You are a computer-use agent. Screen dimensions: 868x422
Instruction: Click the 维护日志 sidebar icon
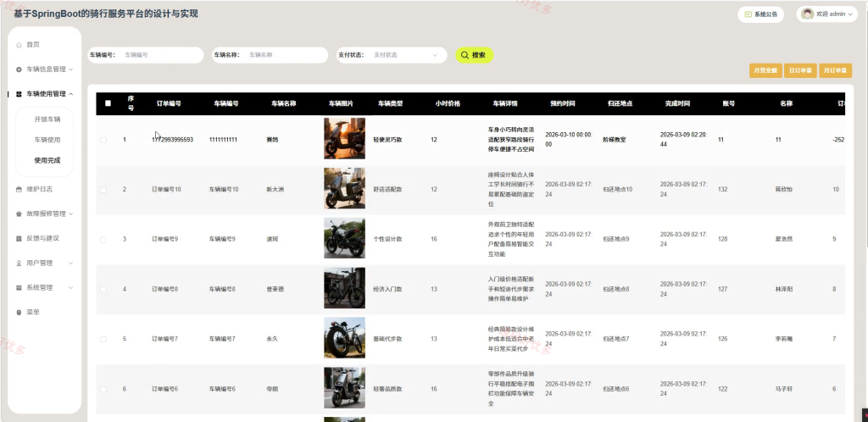click(x=19, y=189)
